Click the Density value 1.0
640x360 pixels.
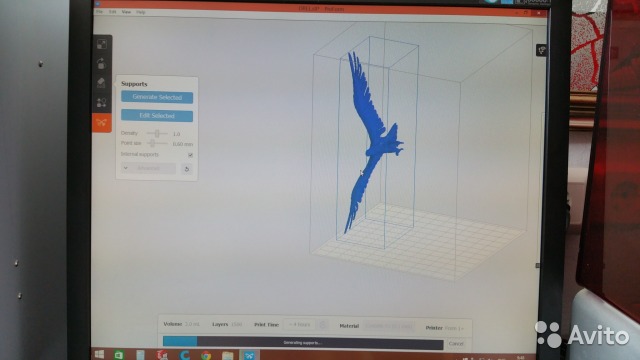[176, 134]
